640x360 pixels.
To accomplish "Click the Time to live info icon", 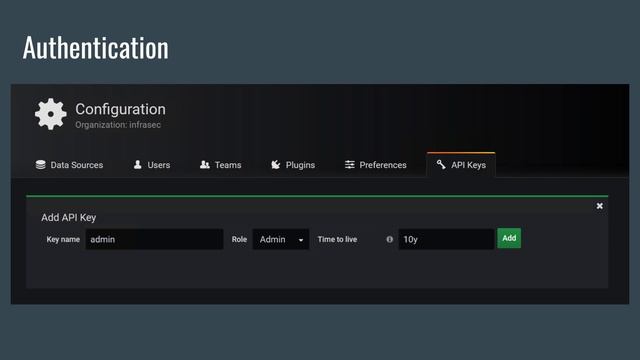I will [x=390, y=239].
